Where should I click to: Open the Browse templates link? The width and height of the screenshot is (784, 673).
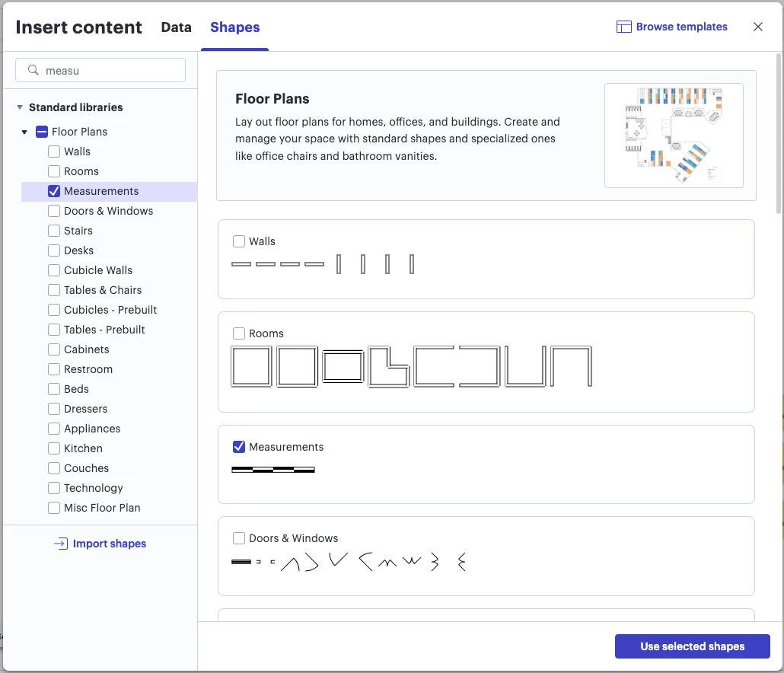tap(681, 27)
